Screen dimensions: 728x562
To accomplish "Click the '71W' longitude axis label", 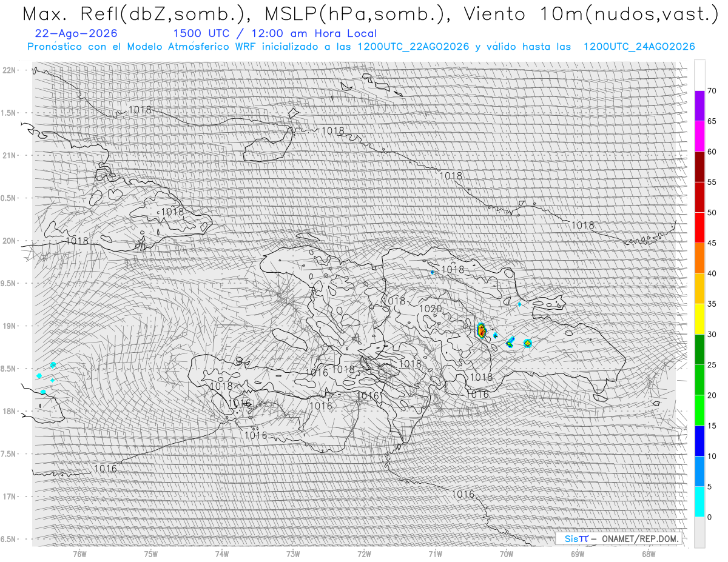I will 435,554.
